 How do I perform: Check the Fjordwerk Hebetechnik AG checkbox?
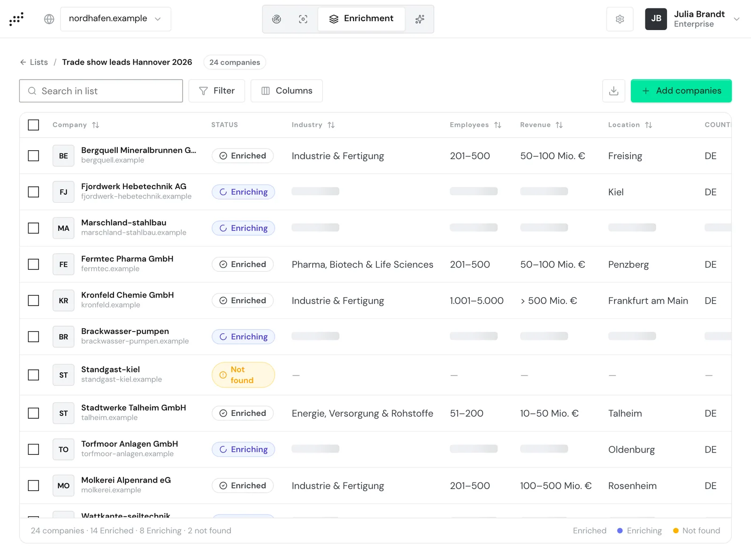[33, 192]
